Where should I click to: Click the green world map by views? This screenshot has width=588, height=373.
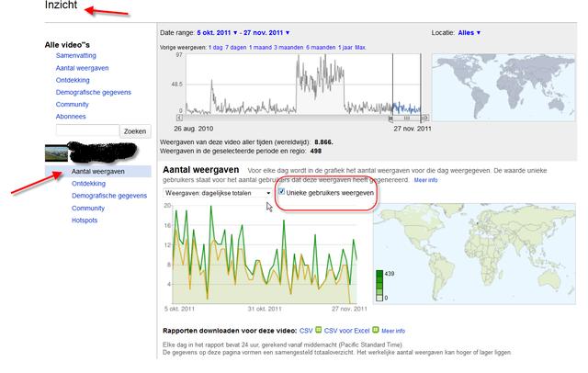point(474,254)
